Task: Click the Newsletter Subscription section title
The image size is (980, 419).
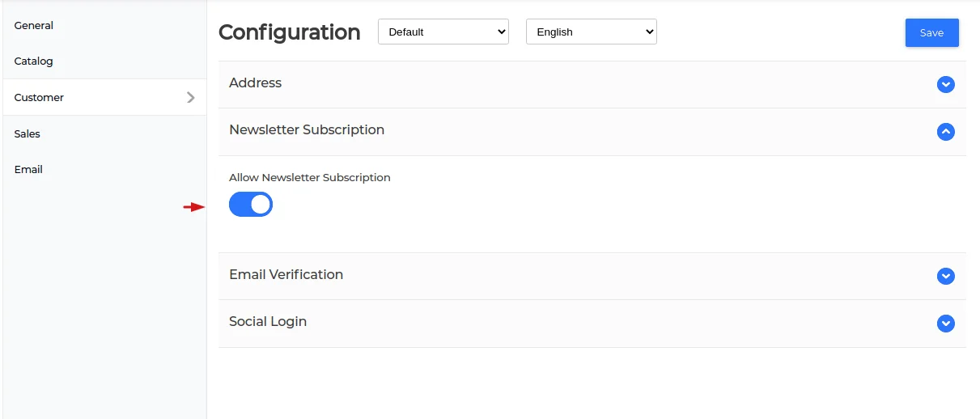Action: click(307, 130)
